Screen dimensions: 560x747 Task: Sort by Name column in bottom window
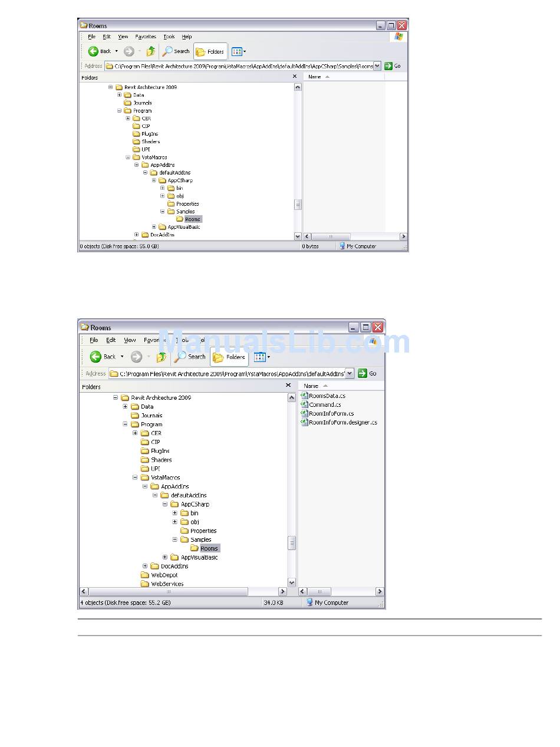click(316, 386)
